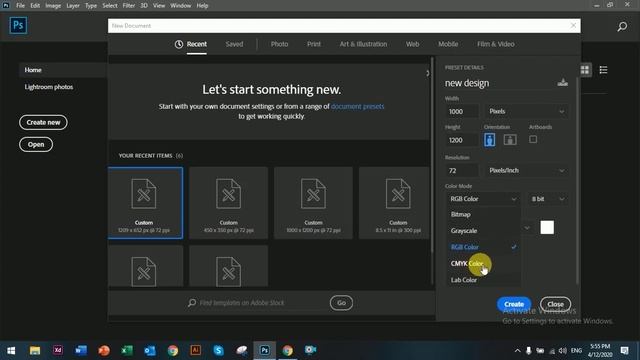Open File Explorer from taskbar

(x=35, y=350)
